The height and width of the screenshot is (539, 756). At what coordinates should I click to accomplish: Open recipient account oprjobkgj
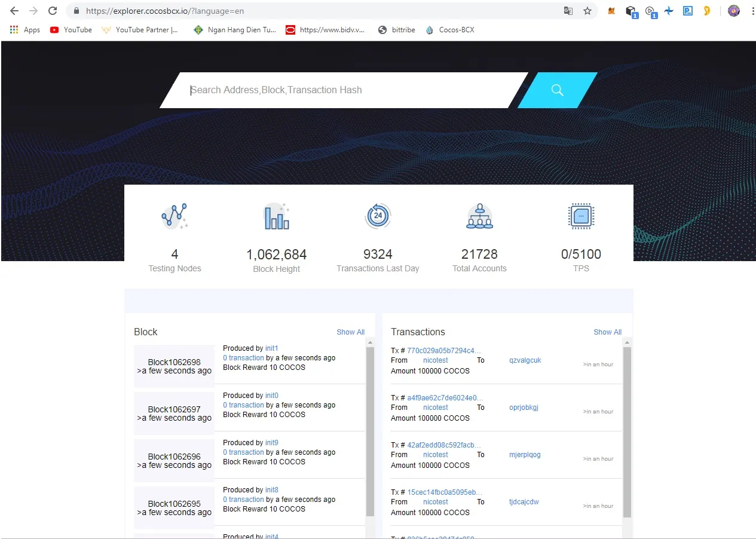(524, 408)
